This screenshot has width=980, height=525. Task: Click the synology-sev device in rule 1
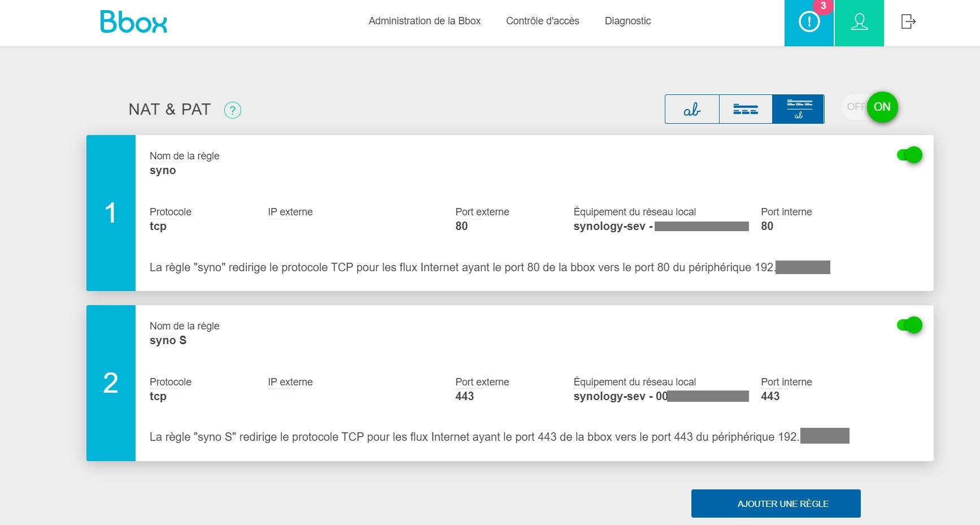pos(661,226)
